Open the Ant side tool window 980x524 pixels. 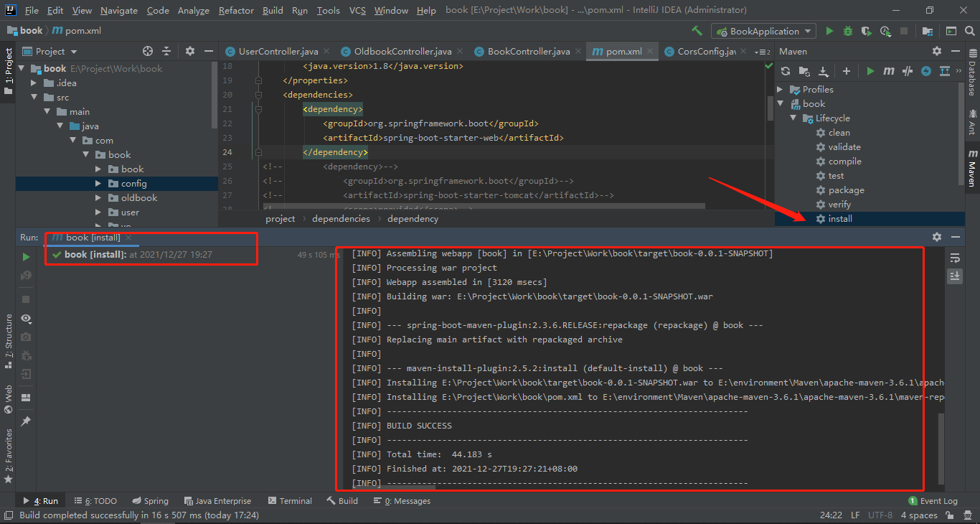tap(972, 122)
